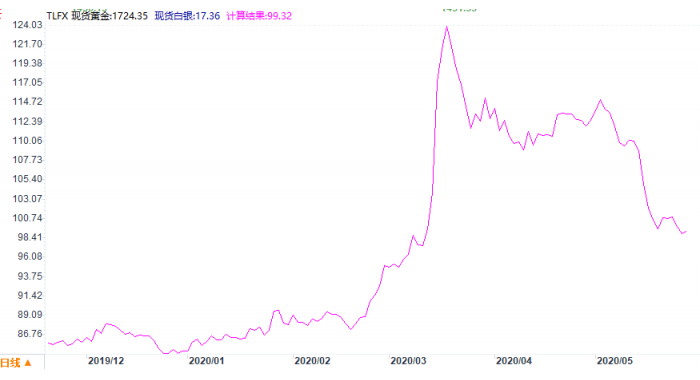
Task: Click the last data point of the line
Action: (x=686, y=231)
